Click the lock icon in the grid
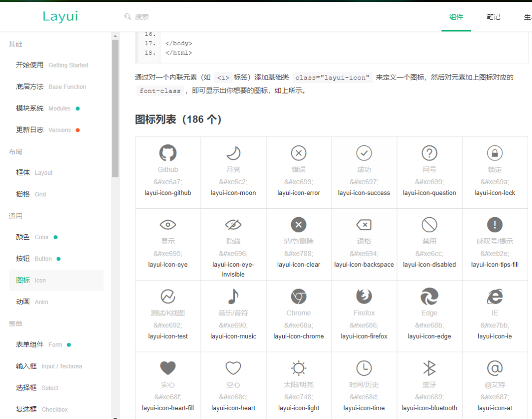This screenshot has width=532, height=419. [x=495, y=153]
